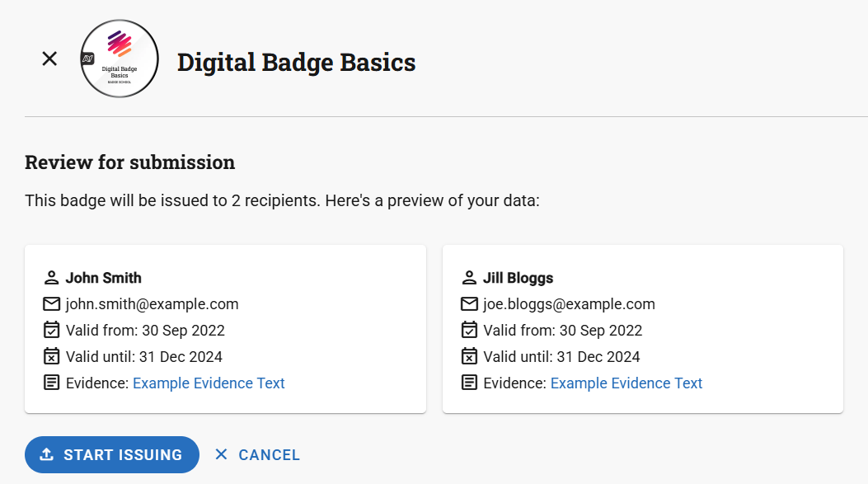Click the Digital Badge Basics title

296,63
